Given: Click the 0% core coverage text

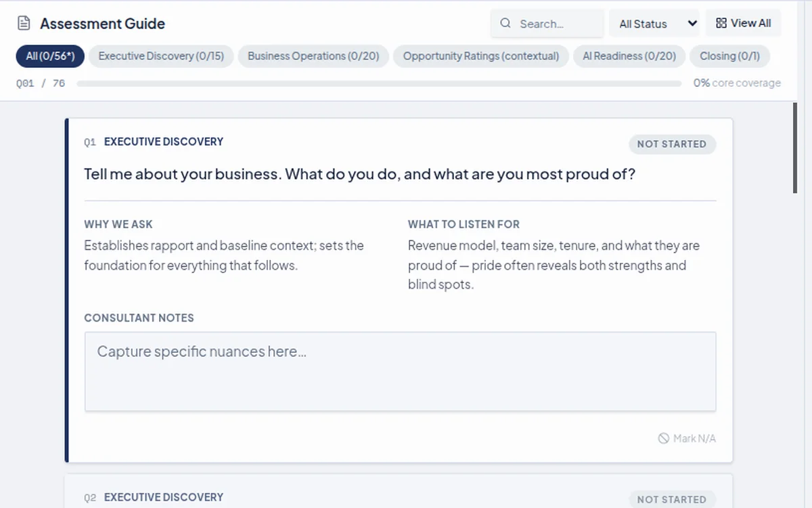Looking at the screenshot, I should click(x=736, y=83).
